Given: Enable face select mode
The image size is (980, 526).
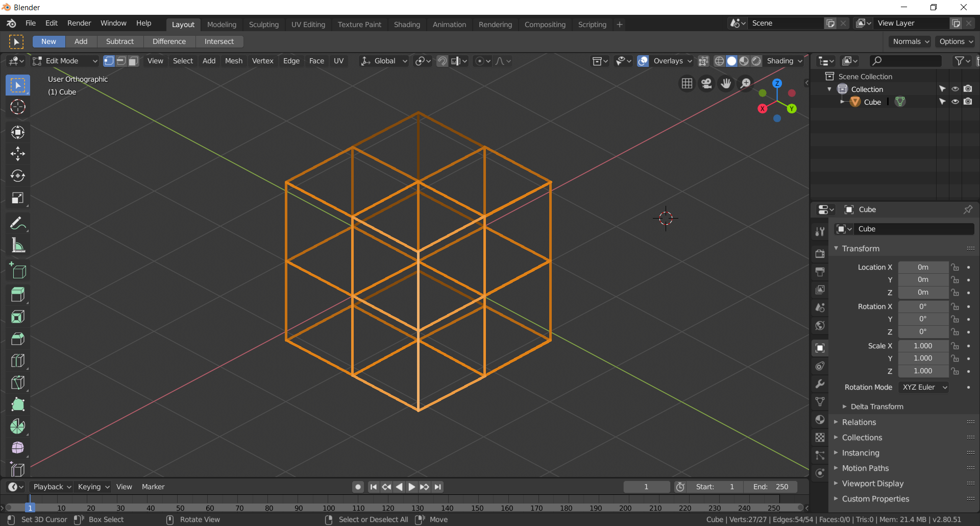Looking at the screenshot, I should coord(133,61).
